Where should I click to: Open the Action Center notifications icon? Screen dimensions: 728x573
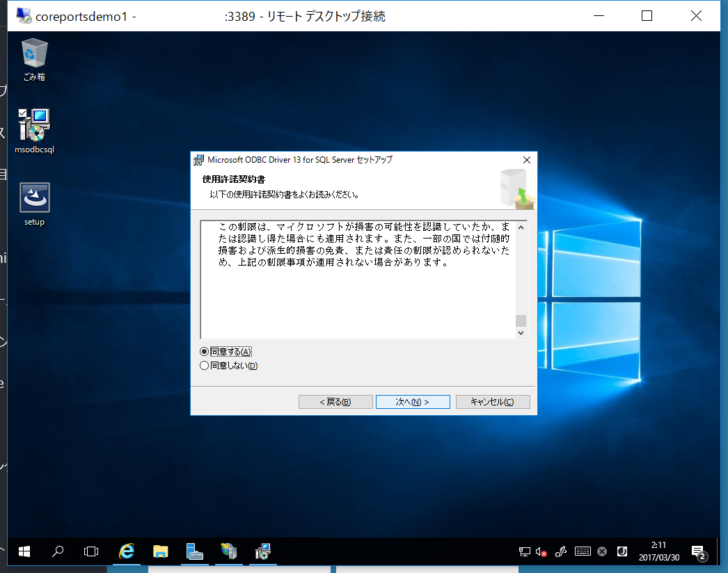(699, 552)
